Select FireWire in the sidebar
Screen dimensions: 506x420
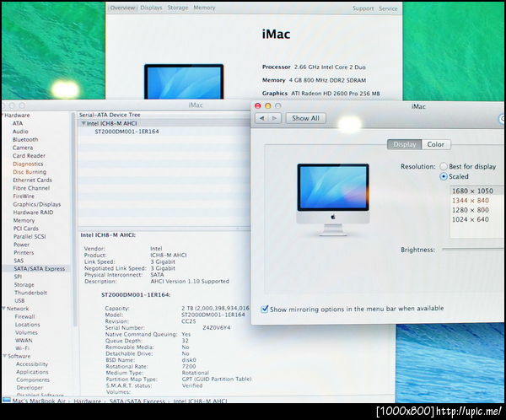tap(24, 196)
